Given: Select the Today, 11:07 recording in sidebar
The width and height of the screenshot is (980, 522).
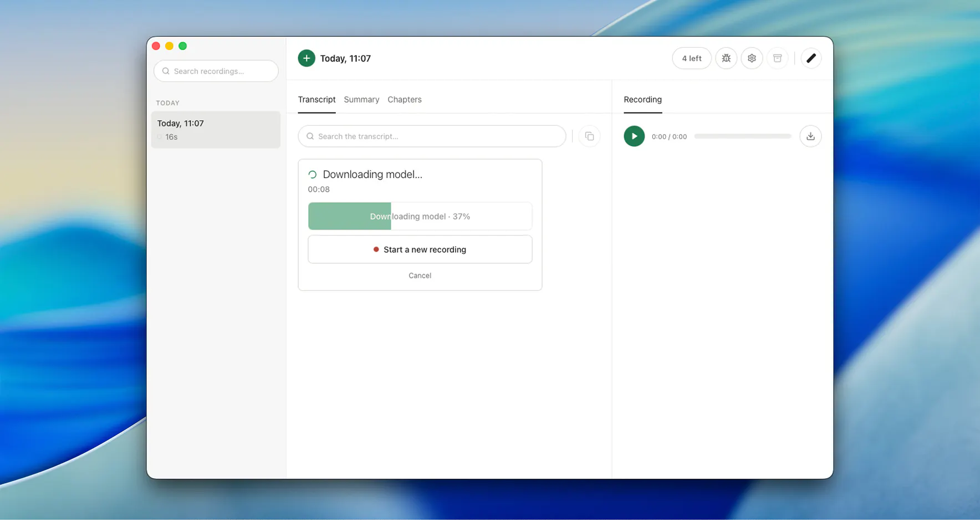Looking at the screenshot, I should tap(216, 130).
